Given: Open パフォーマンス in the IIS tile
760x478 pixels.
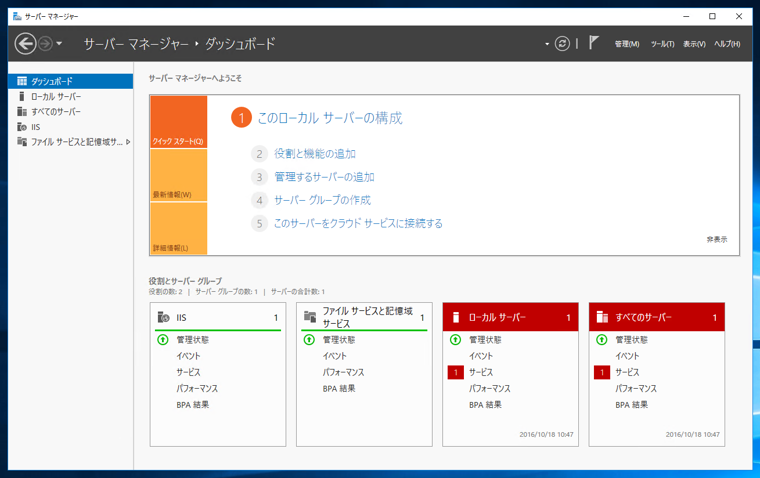Looking at the screenshot, I should click(x=197, y=388).
